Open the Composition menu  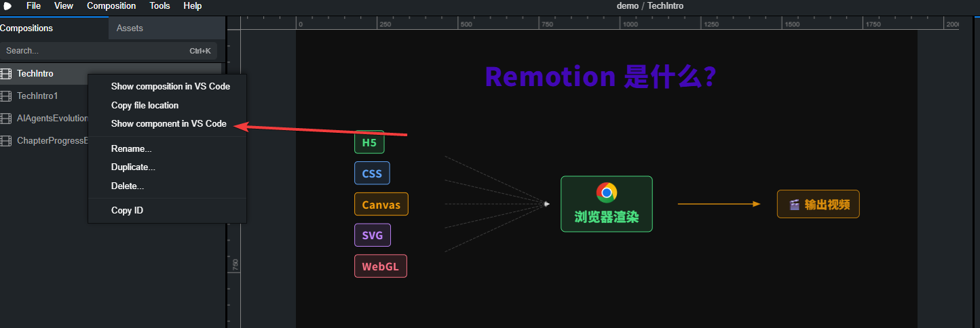(111, 5)
